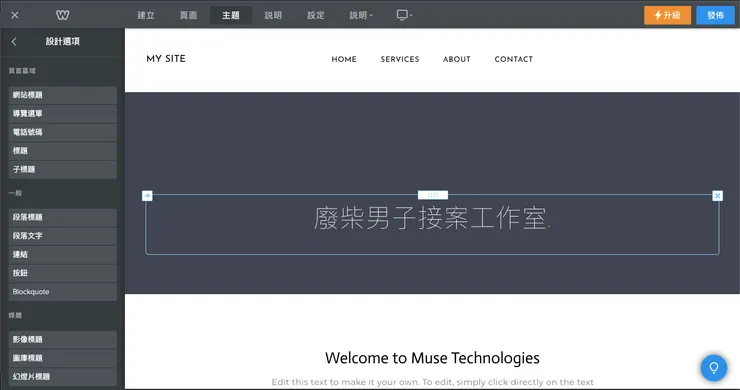Open 影像標題 design option
The height and width of the screenshot is (390, 740).
pos(62,339)
